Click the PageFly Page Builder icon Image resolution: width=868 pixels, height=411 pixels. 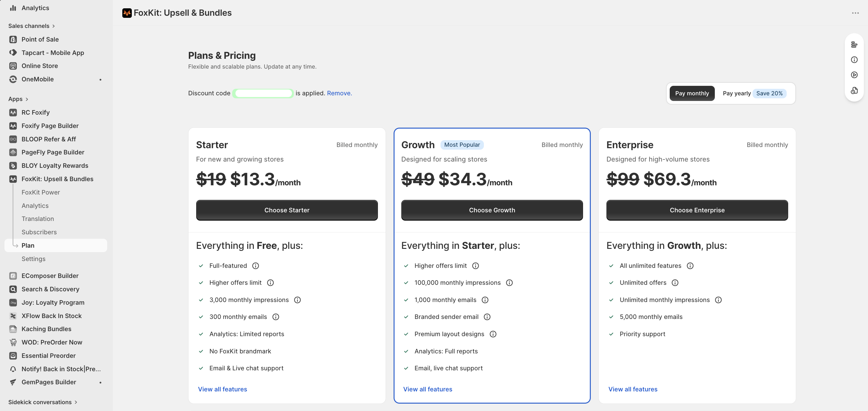coord(13,152)
